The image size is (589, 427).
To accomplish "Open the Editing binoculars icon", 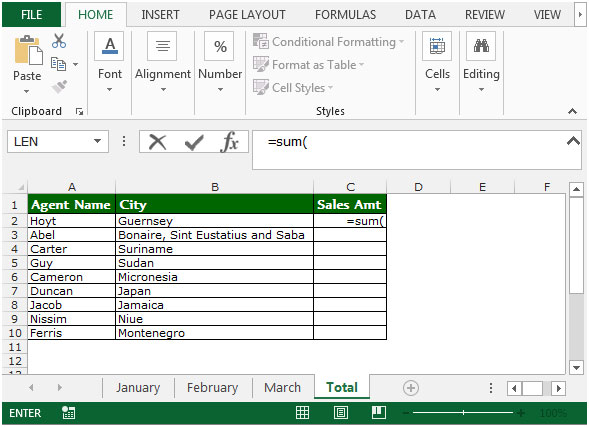I will pyautogui.click(x=481, y=46).
